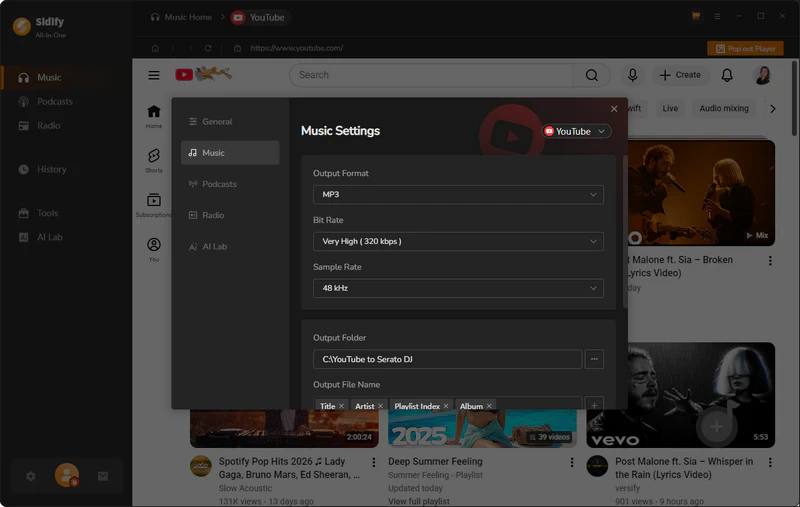The width and height of the screenshot is (800, 507).
Task: Remove the Artist tag from file name
Action: [x=380, y=406]
